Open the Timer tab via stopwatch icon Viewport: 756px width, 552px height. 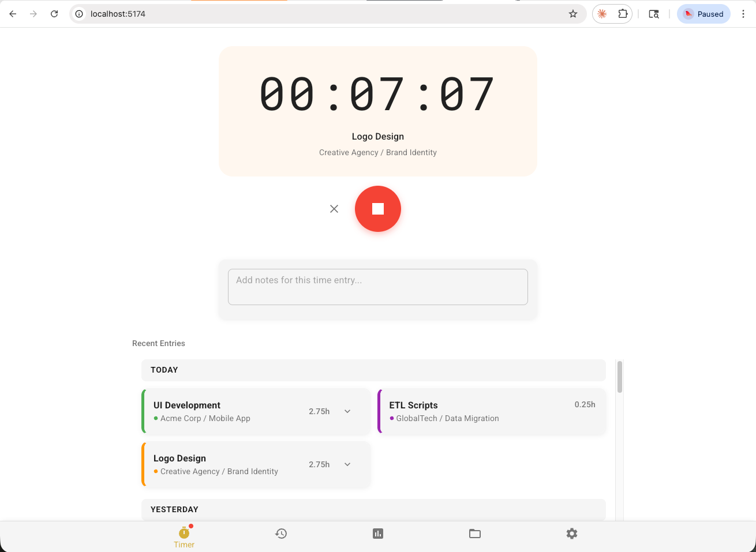[x=184, y=534]
